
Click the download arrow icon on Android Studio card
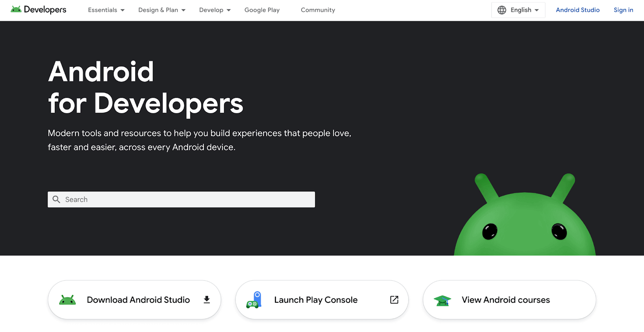pyautogui.click(x=207, y=299)
